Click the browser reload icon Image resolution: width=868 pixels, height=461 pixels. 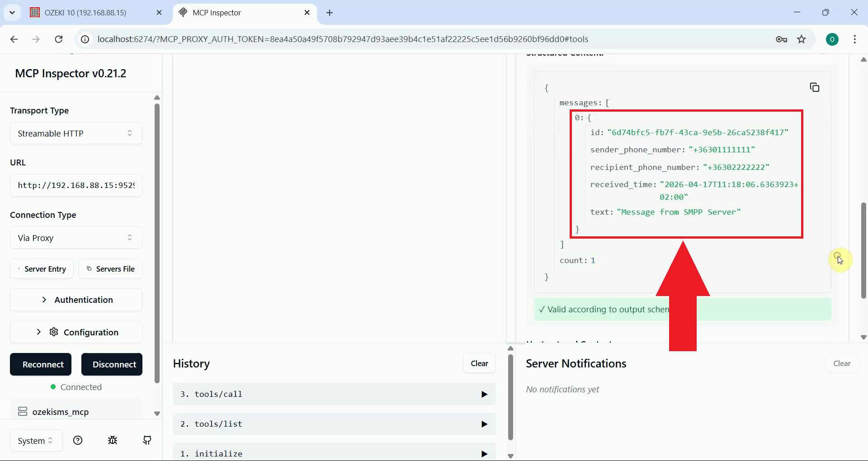coord(59,39)
